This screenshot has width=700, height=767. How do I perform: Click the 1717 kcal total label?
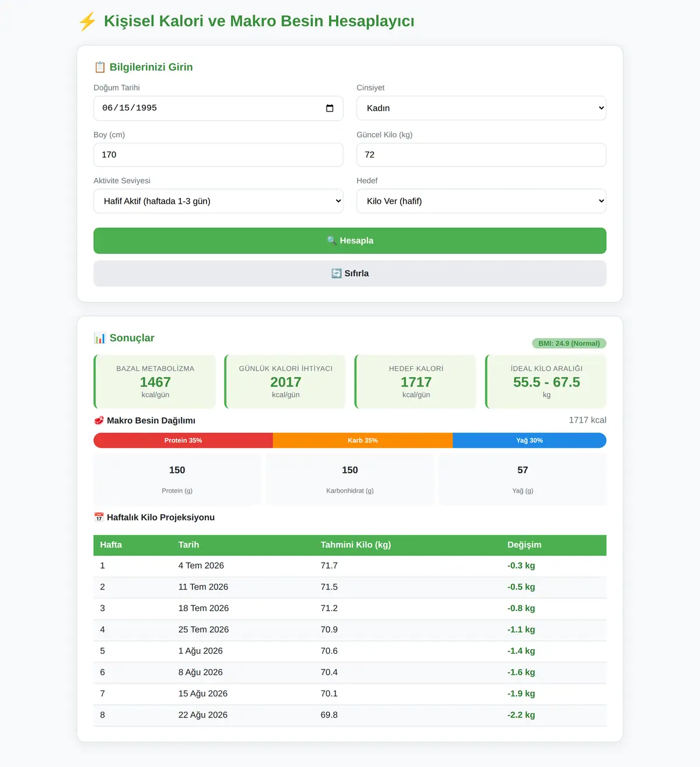[587, 420]
